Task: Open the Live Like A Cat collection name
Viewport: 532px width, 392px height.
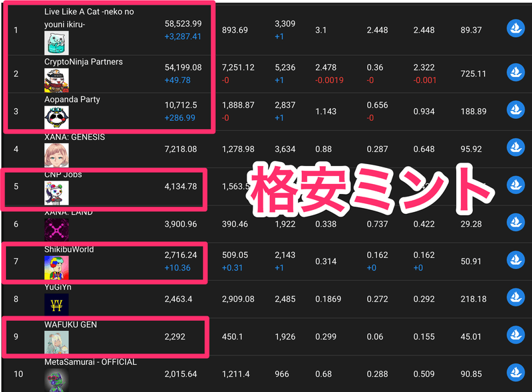Action: point(89,18)
